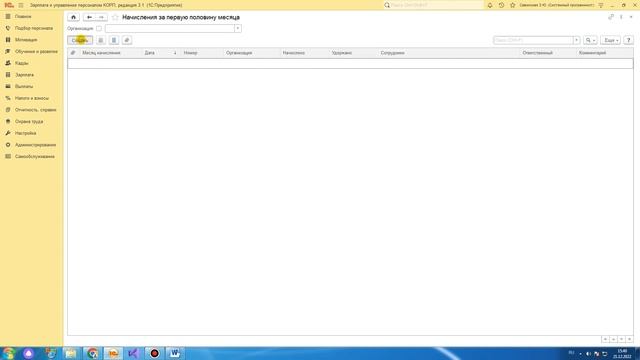Viewport: 640px width, 360px height.
Task: Click the taskbar clock and date
Action: coord(622,353)
